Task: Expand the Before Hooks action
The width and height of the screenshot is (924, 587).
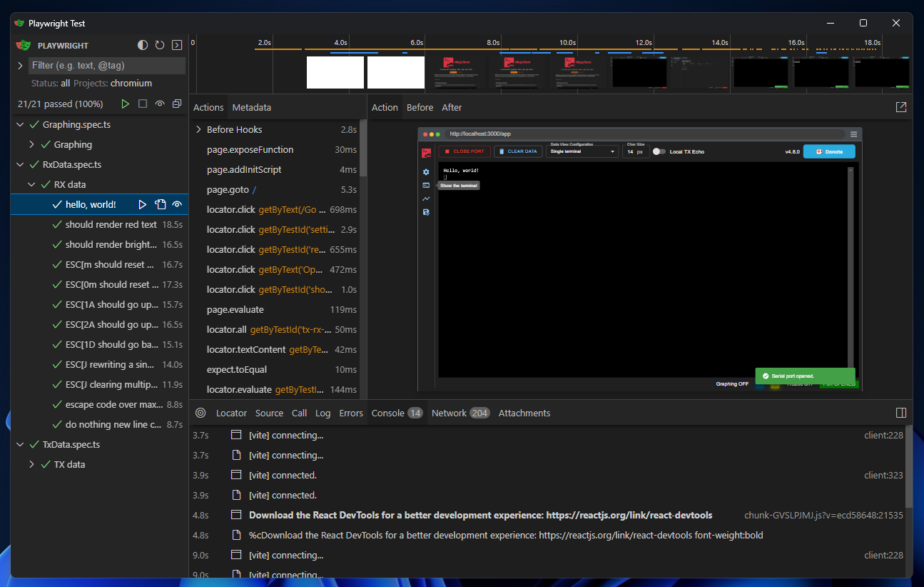Action: (x=199, y=130)
